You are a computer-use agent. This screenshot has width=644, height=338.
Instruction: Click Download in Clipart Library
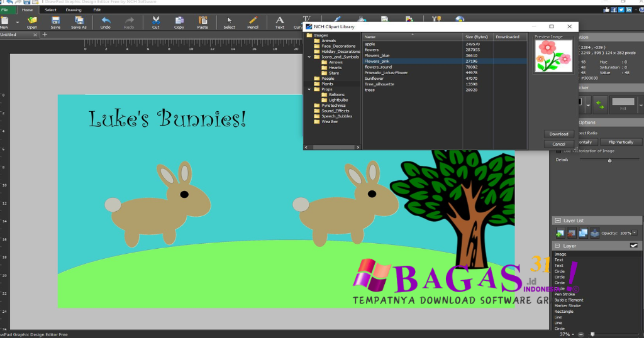[x=558, y=134]
